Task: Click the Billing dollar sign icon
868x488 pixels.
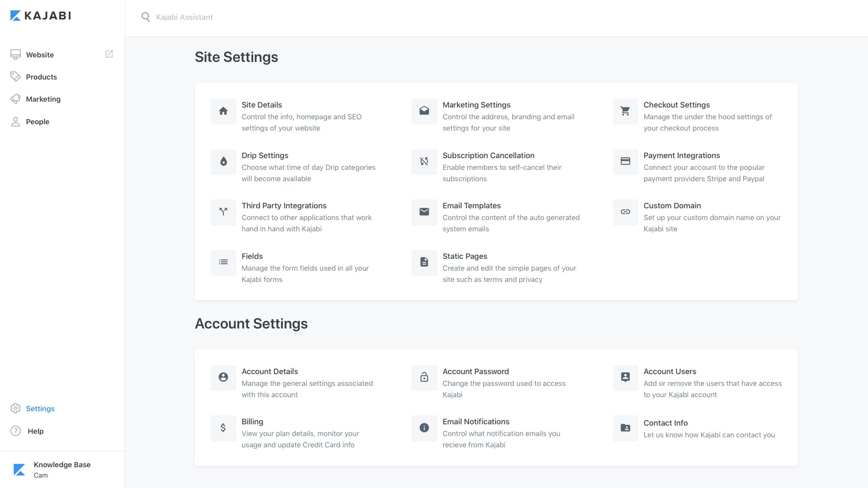Action: [x=223, y=428]
